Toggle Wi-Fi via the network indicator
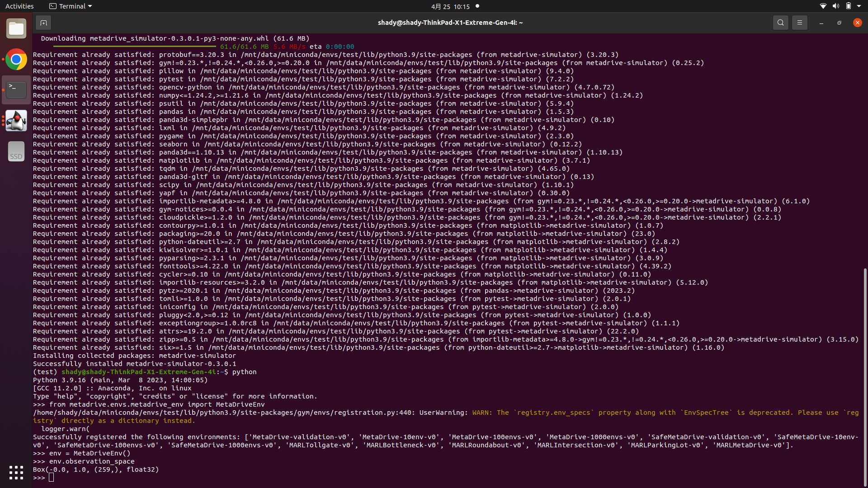Screen dimensions: 868x488 click(x=822, y=6)
